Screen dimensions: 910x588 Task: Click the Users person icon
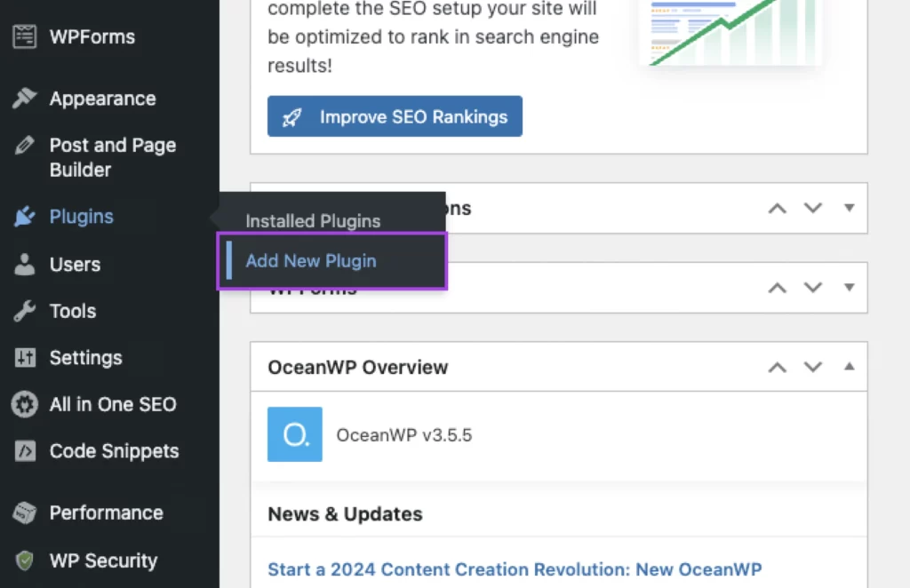point(24,265)
